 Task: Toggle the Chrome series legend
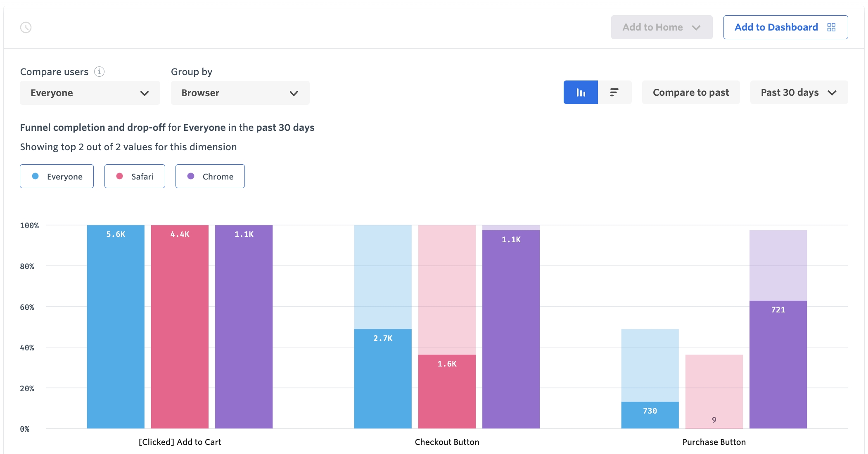click(x=210, y=177)
